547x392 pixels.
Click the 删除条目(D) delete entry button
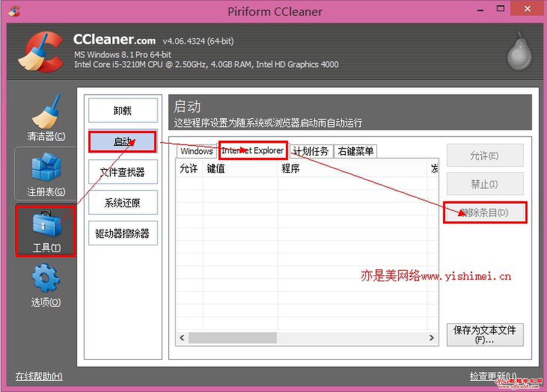485,212
